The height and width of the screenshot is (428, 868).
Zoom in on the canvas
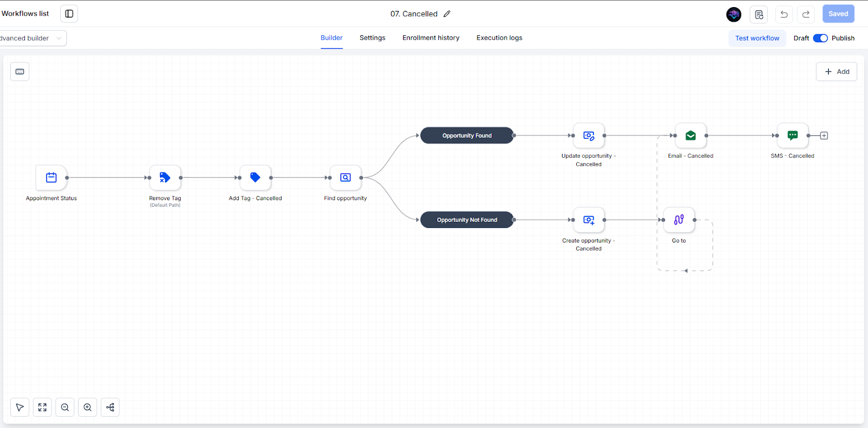pyautogui.click(x=87, y=407)
